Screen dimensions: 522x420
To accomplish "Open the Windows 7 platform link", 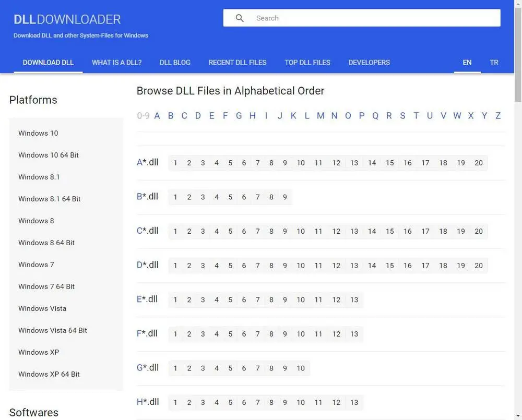I will 37,265.
